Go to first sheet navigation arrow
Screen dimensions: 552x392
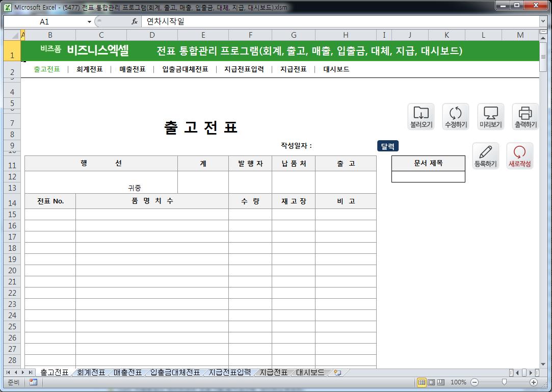pos(8,372)
